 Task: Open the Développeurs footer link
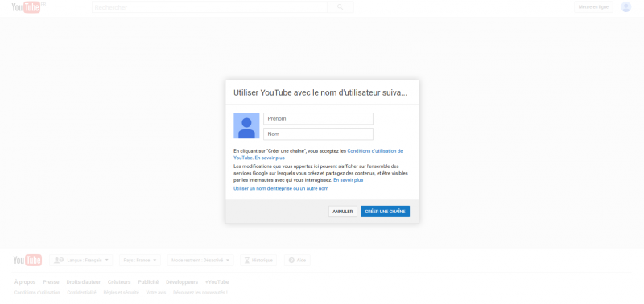(182, 282)
